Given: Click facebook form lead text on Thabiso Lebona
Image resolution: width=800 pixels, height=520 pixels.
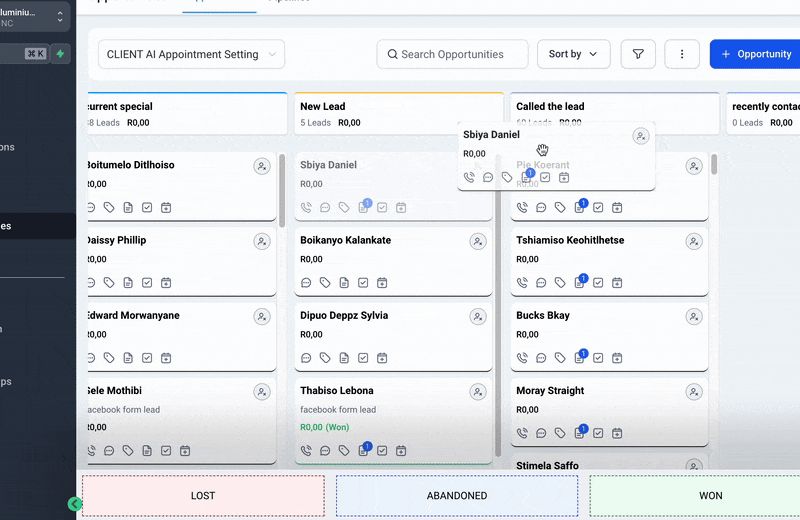Looking at the screenshot, I should (x=338, y=409).
